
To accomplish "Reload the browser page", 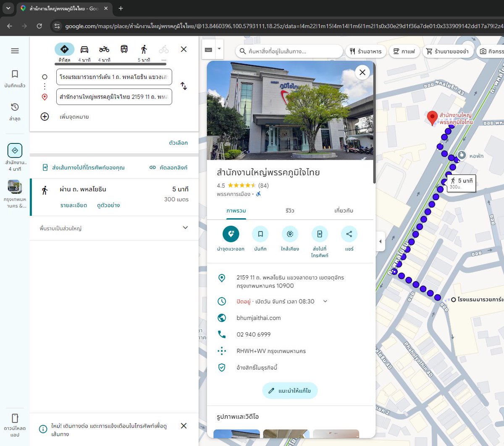I will (x=39, y=26).
